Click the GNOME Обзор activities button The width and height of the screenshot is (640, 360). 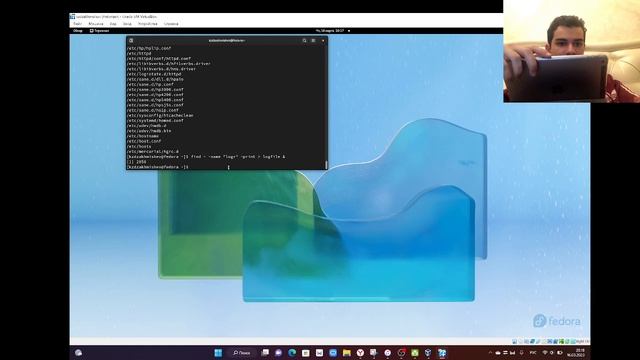(x=78, y=31)
